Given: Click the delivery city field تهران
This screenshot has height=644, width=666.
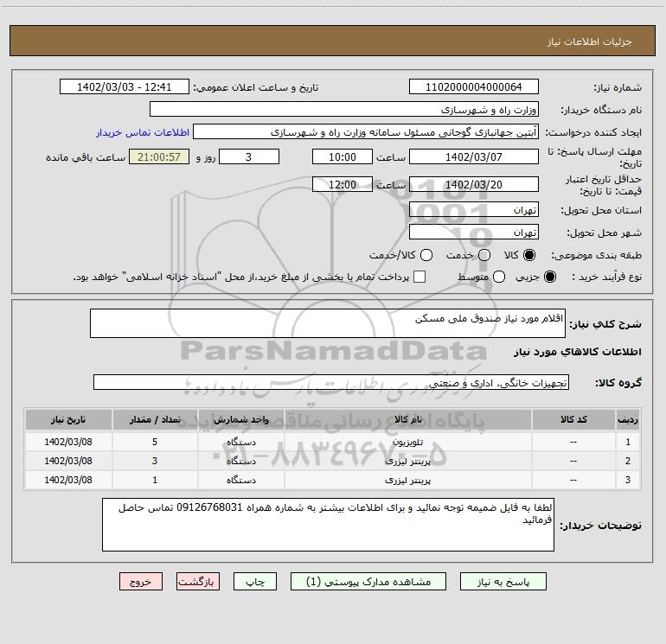Looking at the screenshot, I should 474,233.
